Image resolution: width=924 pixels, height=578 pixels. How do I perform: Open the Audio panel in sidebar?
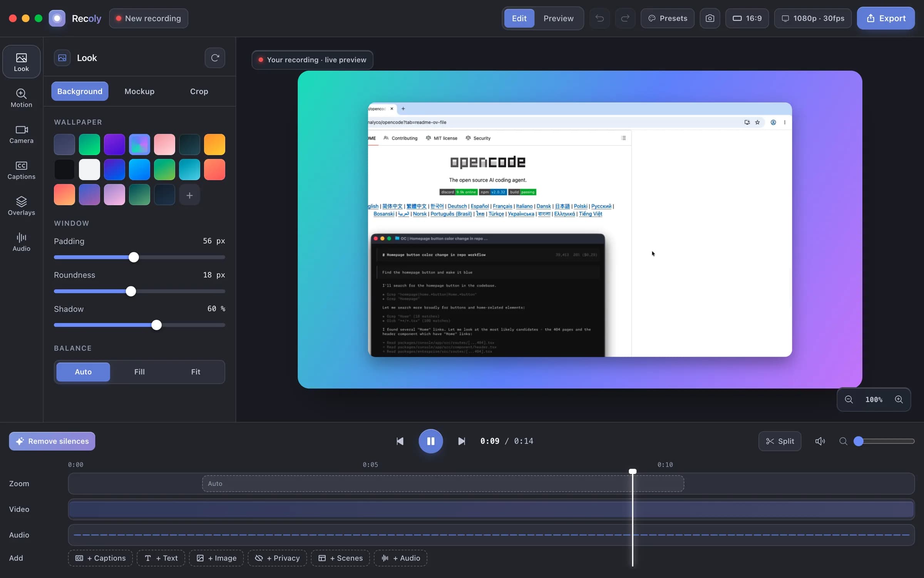(22, 242)
